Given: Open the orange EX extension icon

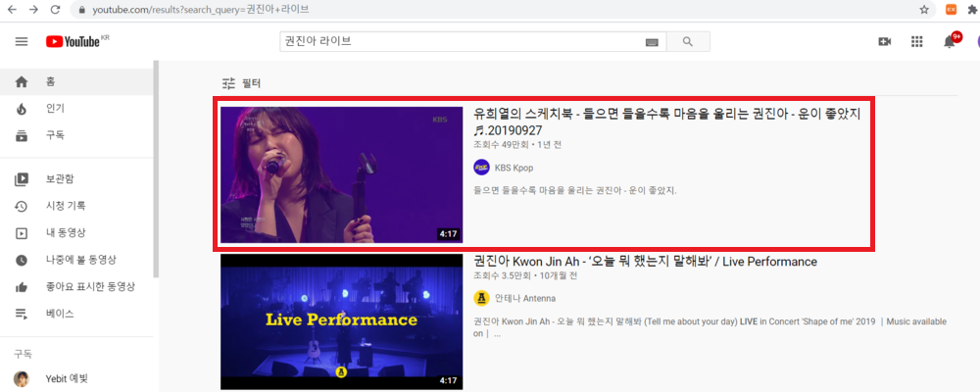Looking at the screenshot, I should click(952, 10).
